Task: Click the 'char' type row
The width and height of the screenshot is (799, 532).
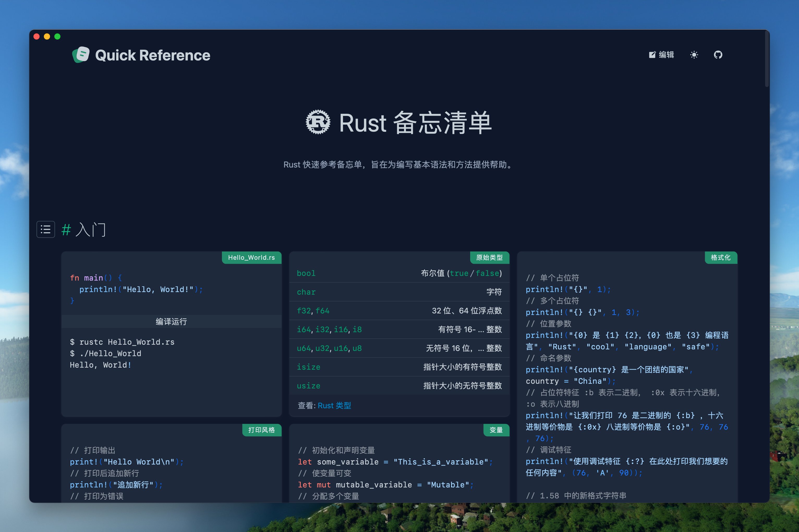Action: [399, 292]
